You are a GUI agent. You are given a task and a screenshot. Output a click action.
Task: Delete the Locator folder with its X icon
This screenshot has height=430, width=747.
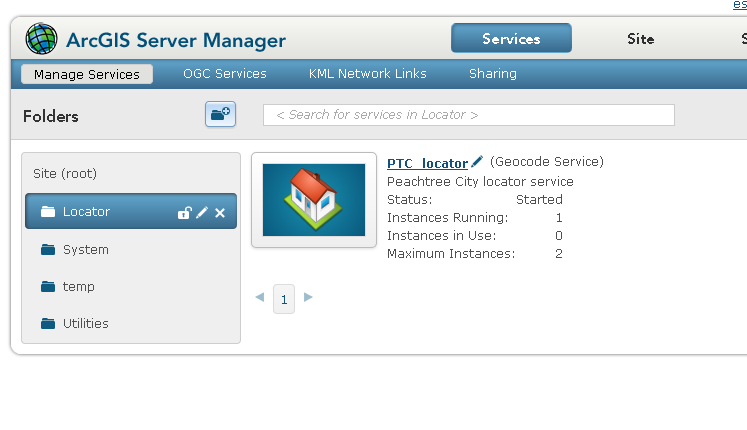(220, 213)
